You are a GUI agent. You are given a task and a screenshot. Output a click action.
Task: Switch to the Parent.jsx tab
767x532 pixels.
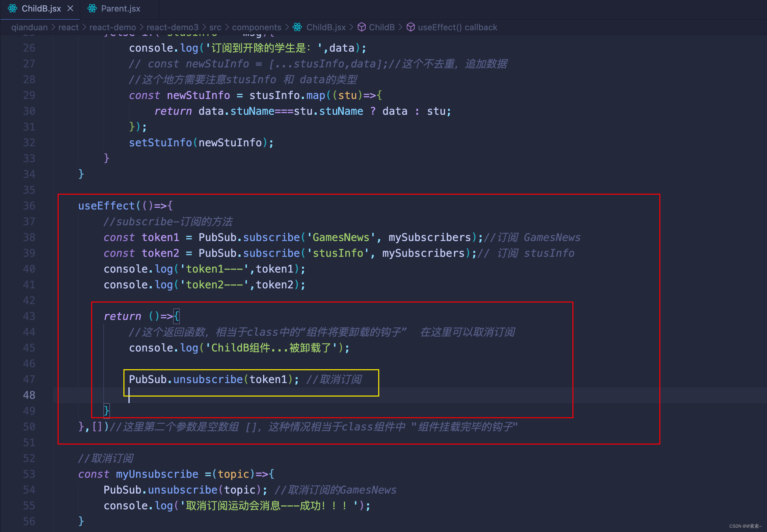pos(120,8)
